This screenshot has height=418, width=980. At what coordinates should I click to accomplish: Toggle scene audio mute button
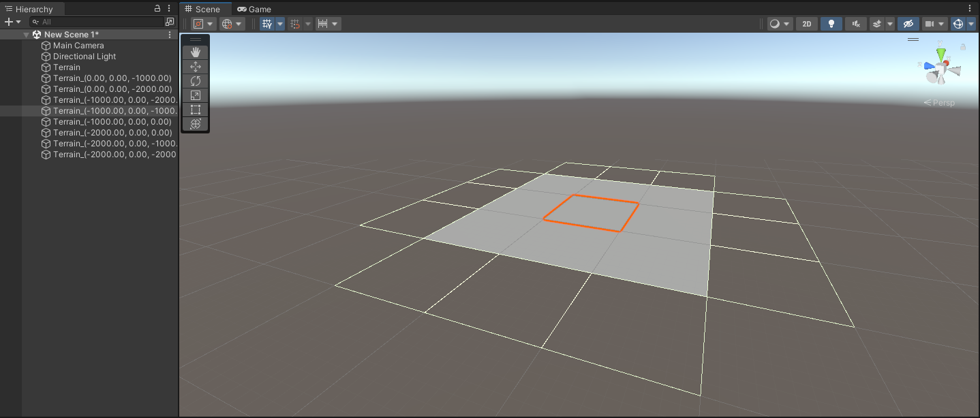pos(855,24)
